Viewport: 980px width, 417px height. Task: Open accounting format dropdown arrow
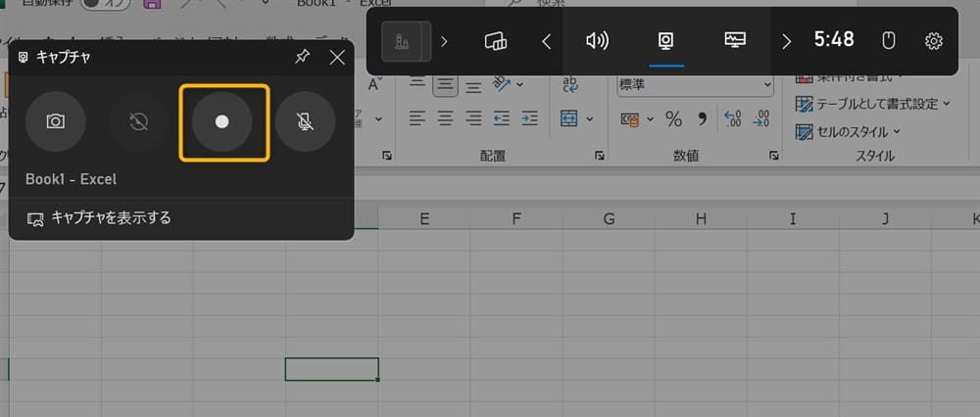(x=650, y=119)
